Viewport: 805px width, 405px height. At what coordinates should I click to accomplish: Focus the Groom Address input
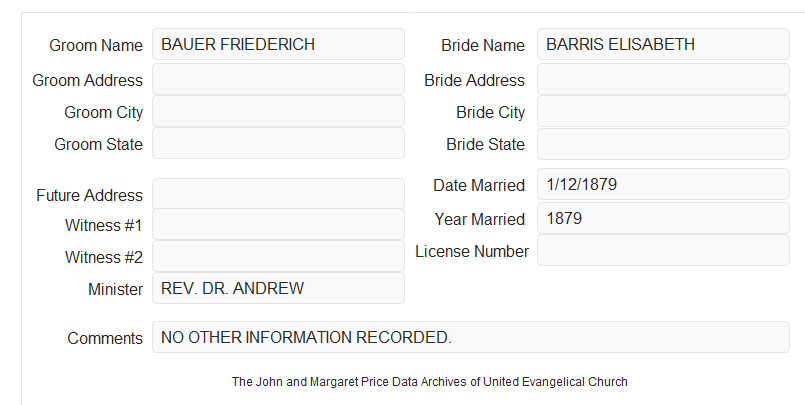tap(278, 79)
